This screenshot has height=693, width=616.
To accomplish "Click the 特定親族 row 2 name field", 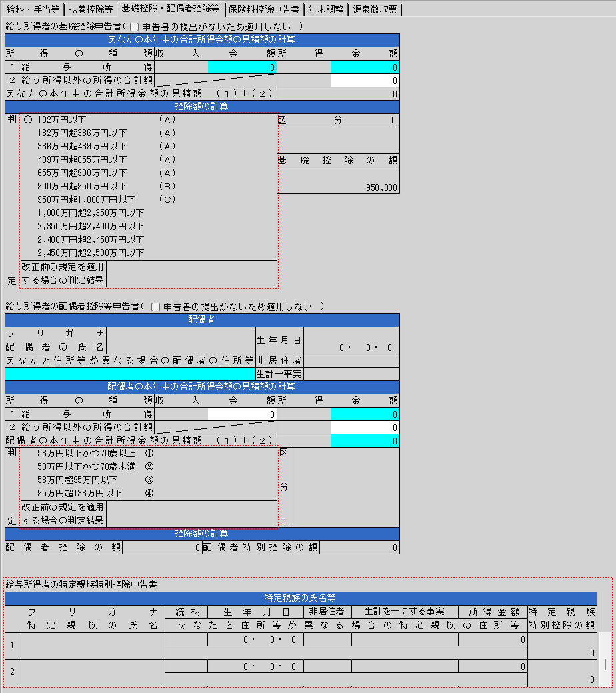I will click(x=93, y=673).
